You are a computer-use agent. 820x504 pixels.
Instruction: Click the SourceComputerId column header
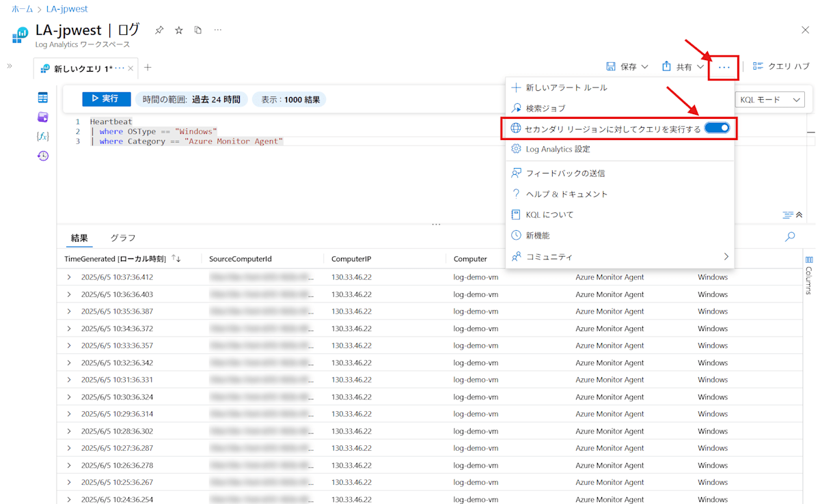(241, 259)
